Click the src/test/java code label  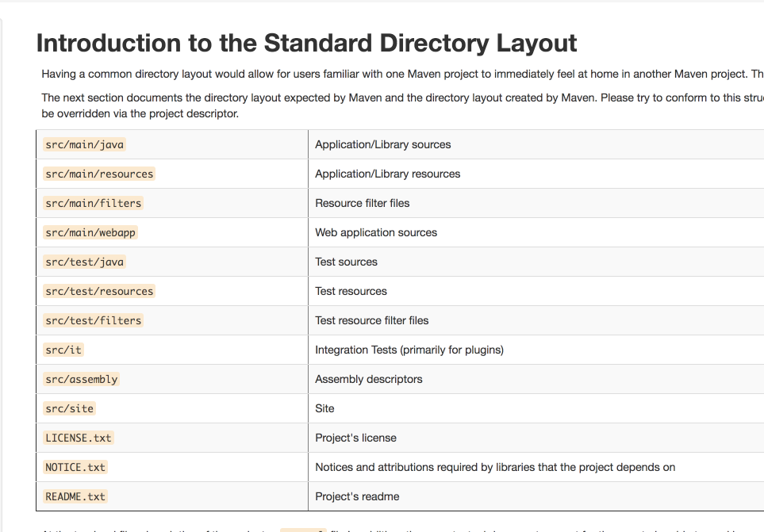point(85,262)
